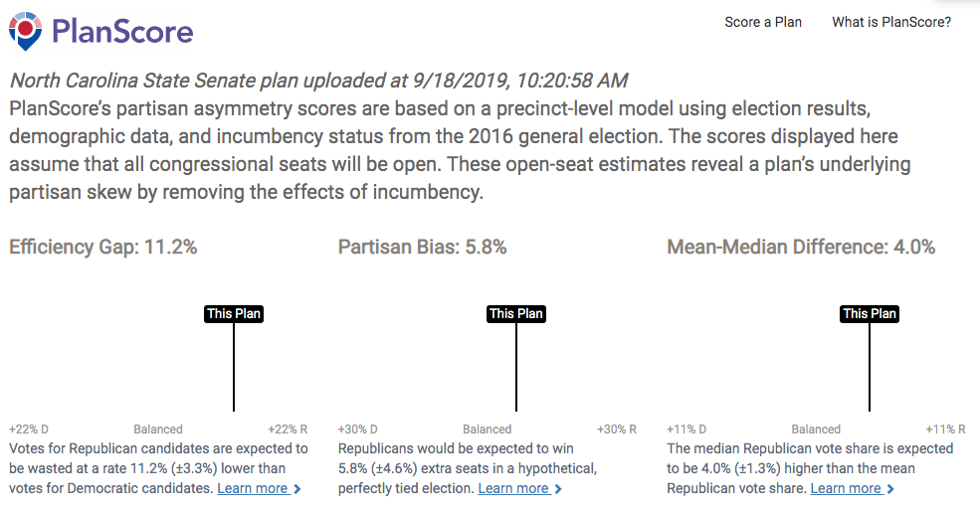This screenshot has height=512, width=980.
Task: Click the North Carolina State Senate plan title
Action: [318, 81]
